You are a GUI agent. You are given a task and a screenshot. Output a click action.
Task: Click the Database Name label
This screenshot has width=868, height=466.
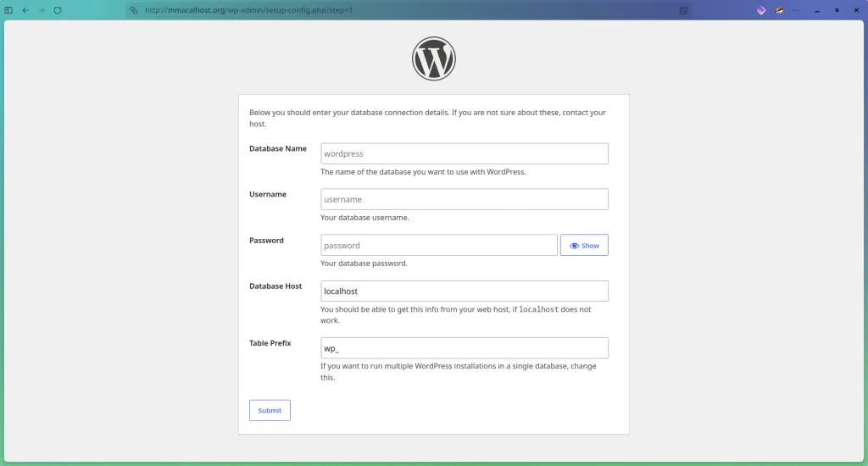pos(278,148)
